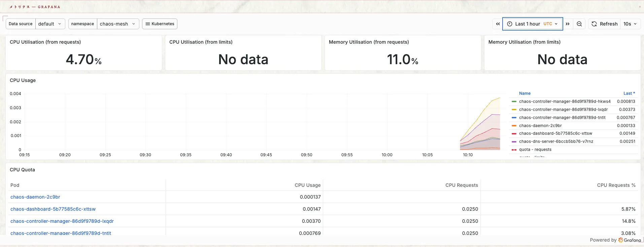Open the Data source default dropdown
Image resolution: width=644 pixels, height=247 pixels.
(x=50, y=24)
